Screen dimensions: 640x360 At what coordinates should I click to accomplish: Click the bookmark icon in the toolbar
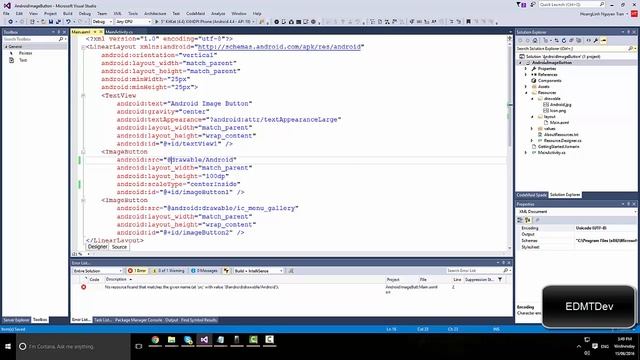pos(468,22)
